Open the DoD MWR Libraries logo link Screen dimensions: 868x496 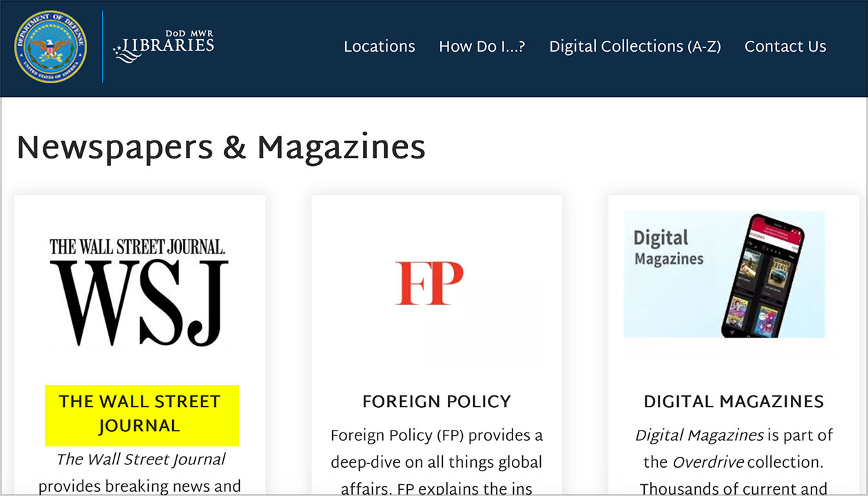pos(164,47)
